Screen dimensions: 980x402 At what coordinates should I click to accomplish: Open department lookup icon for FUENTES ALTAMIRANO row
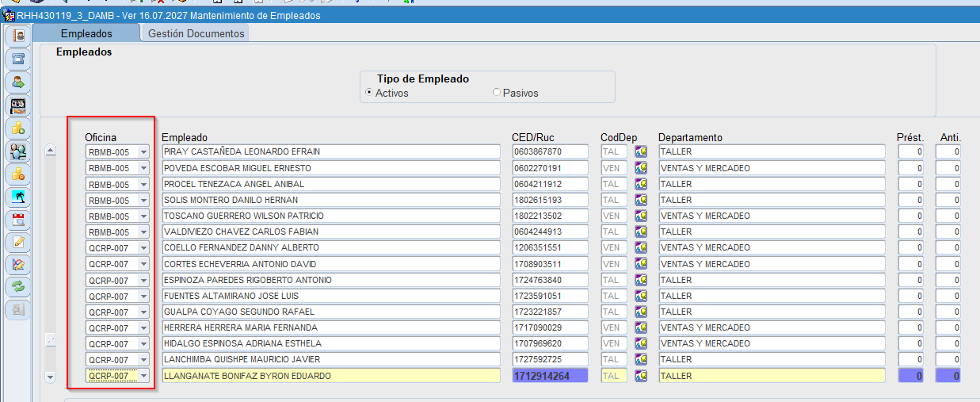(641, 296)
